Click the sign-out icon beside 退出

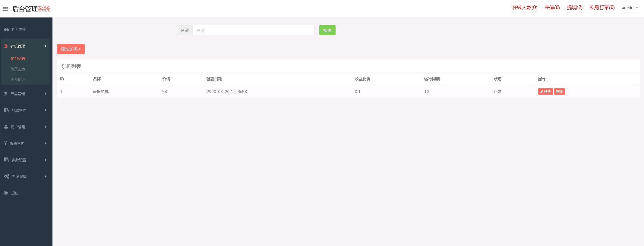pos(6,193)
